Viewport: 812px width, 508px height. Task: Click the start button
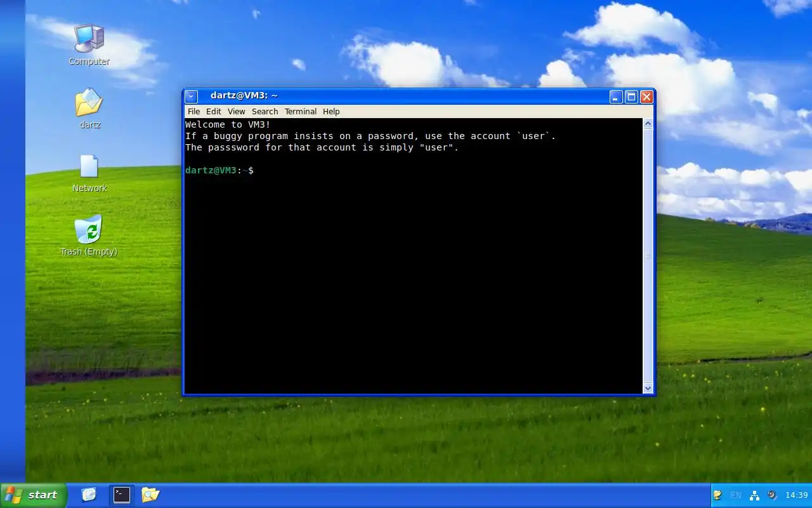click(x=33, y=495)
